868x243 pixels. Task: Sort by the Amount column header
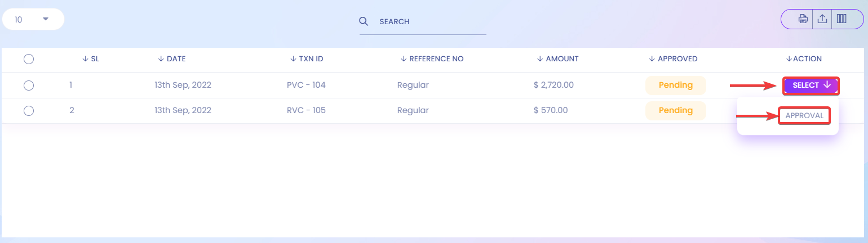[x=558, y=58]
